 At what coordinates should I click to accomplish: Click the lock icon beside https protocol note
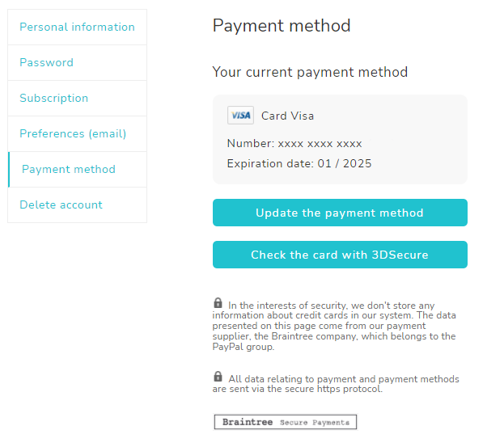click(x=218, y=377)
